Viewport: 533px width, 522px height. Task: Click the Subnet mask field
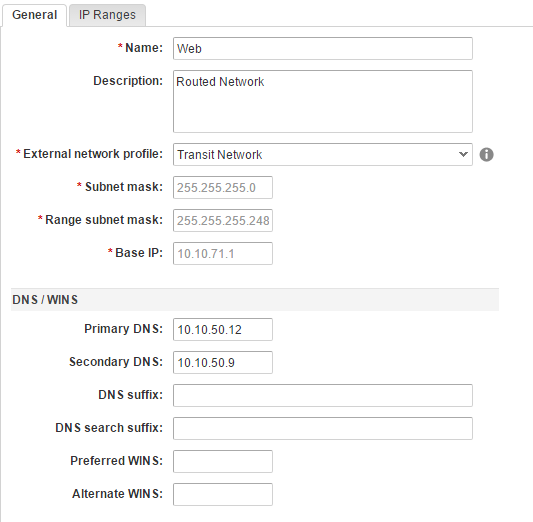click(223, 187)
